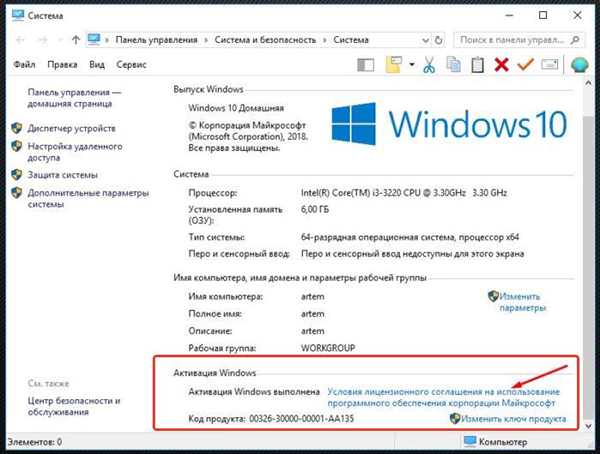The width and height of the screenshot is (600, 454).
Task: Click the computer icon in the address bar
Action: [x=94, y=39]
